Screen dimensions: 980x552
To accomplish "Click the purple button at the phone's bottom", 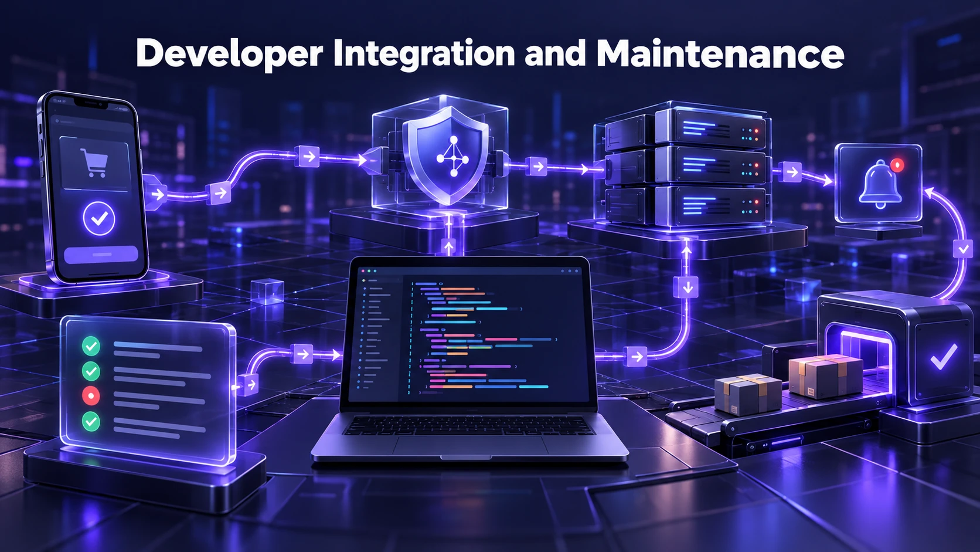I will (x=101, y=254).
